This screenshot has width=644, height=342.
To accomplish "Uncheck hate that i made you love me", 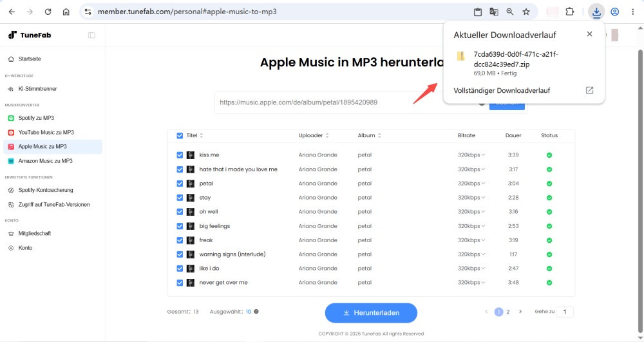I will tap(180, 169).
